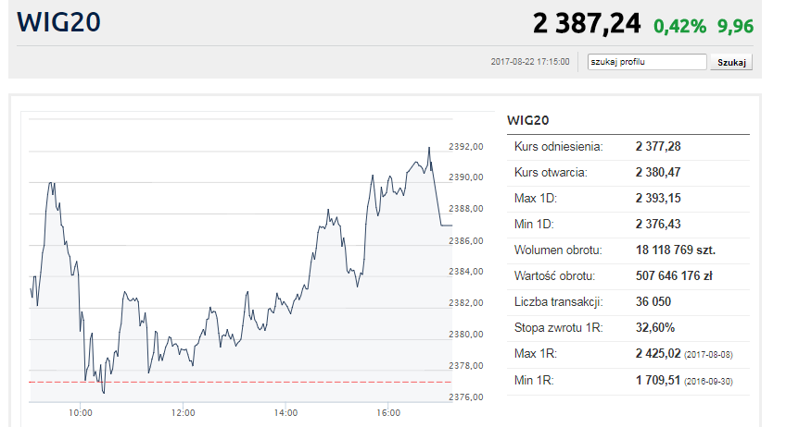Select the value 2 380,47

point(658,172)
